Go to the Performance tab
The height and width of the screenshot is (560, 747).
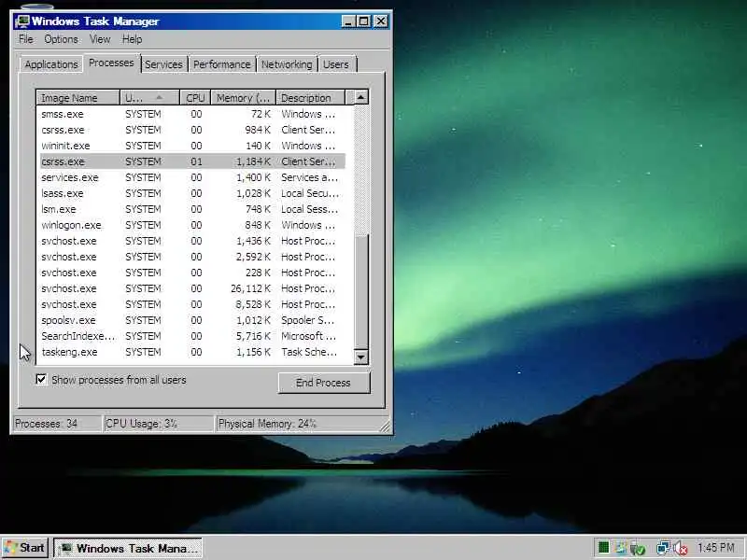pyautogui.click(x=221, y=64)
